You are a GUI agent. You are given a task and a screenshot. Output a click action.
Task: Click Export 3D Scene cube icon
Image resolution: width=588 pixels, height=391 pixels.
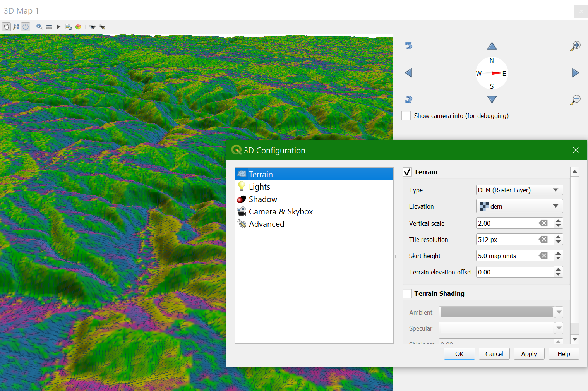[78, 27]
